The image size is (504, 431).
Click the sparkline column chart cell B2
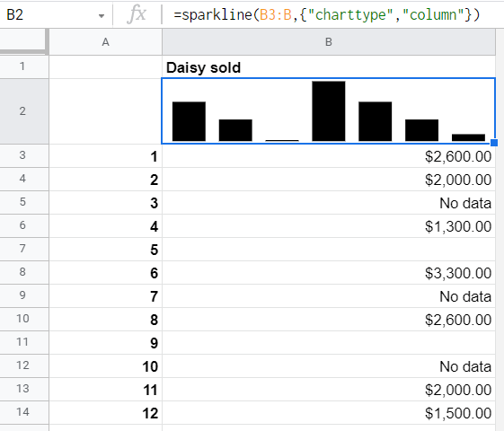click(329, 111)
